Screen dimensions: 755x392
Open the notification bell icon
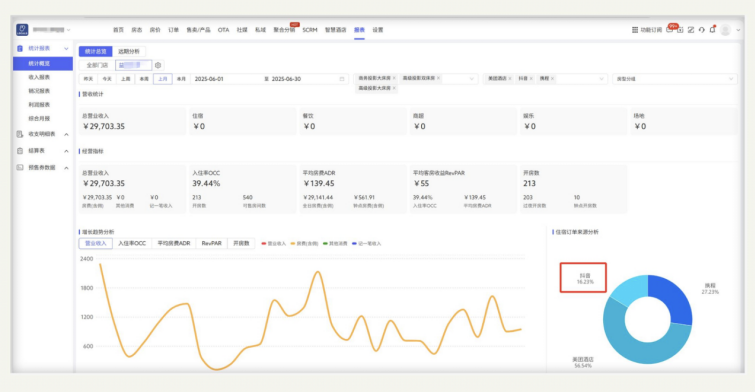[x=713, y=30]
